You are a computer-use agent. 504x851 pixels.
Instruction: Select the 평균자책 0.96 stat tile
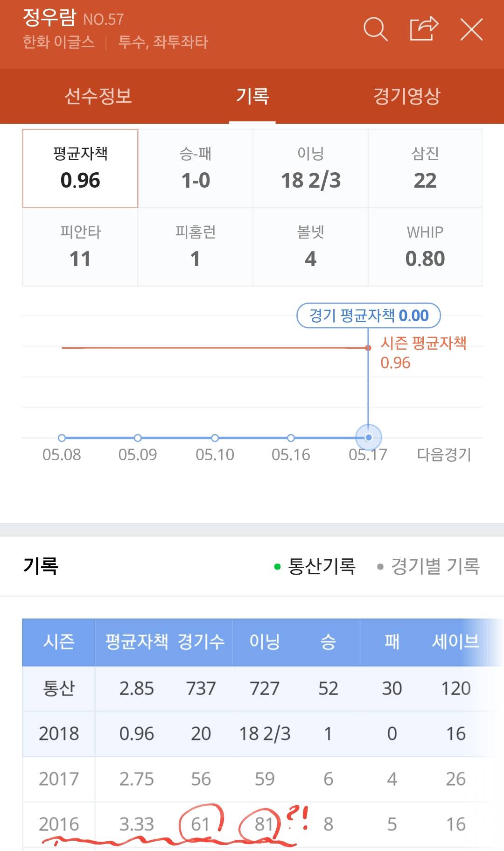80,169
